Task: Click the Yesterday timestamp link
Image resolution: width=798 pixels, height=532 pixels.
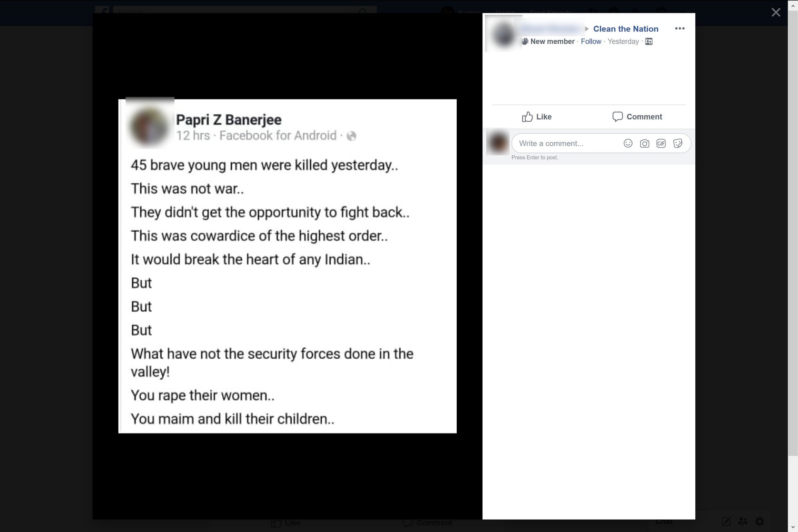Action: tap(623, 42)
